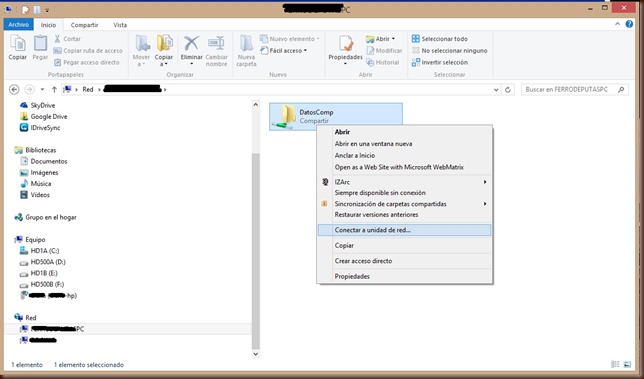Choose Abrir in context menu
The width and height of the screenshot is (644, 379).
point(405,132)
